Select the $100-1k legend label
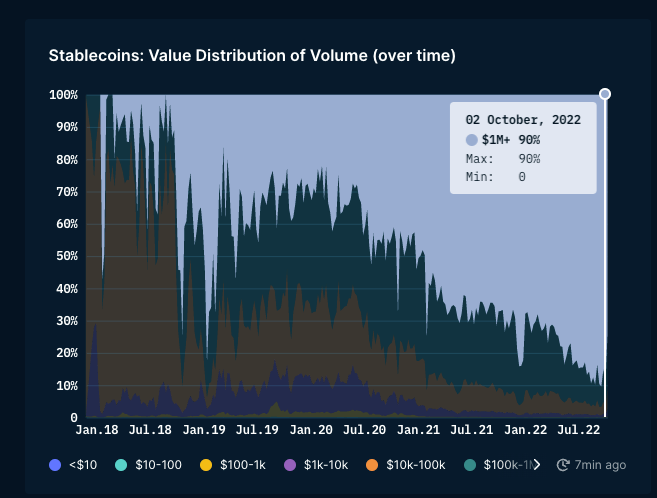The height and width of the screenshot is (498, 657). click(242, 465)
